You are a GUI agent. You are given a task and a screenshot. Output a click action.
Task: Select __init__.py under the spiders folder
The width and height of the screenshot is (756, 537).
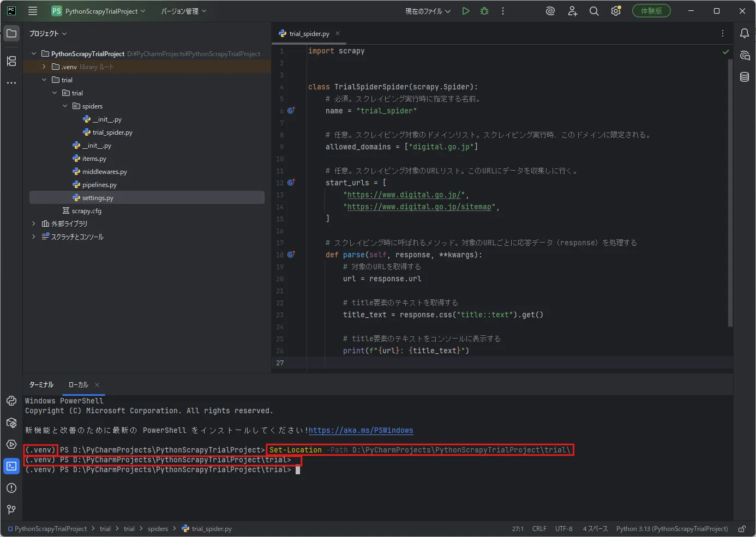point(107,119)
